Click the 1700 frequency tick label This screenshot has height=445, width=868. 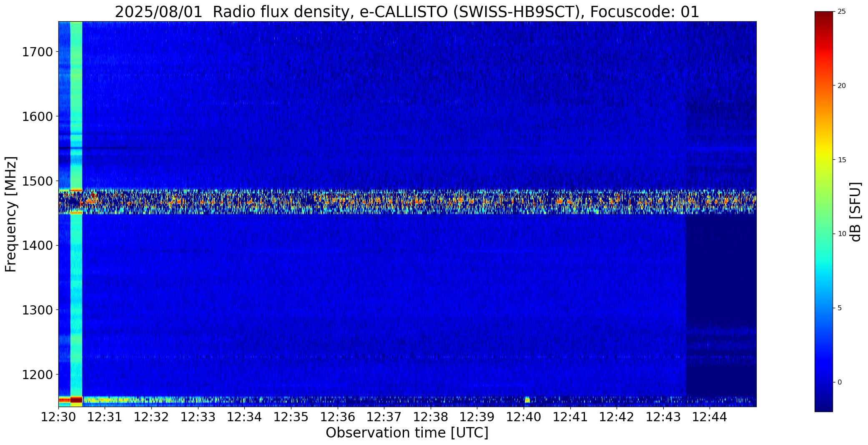point(37,52)
